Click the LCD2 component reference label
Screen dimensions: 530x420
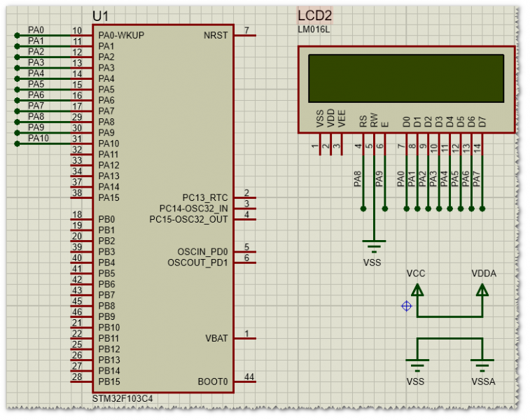(314, 15)
